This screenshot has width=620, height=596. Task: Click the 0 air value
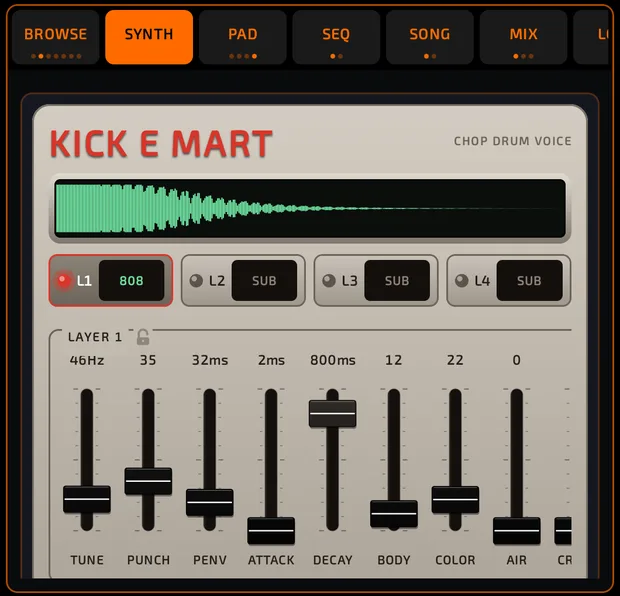516,360
